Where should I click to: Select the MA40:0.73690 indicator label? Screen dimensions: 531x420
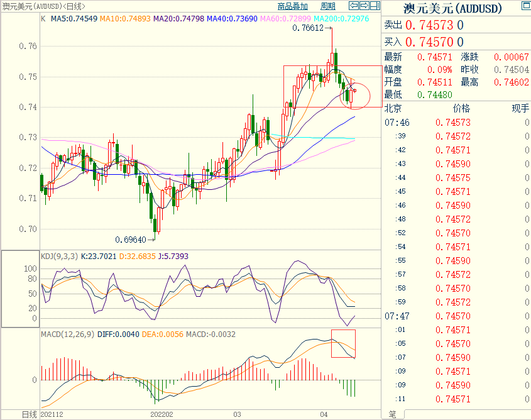232,19
